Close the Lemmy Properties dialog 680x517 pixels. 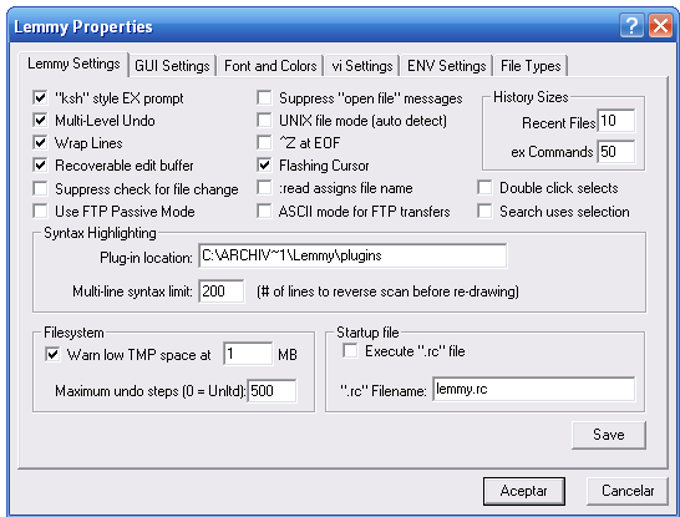pyautogui.click(x=660, y=26)
